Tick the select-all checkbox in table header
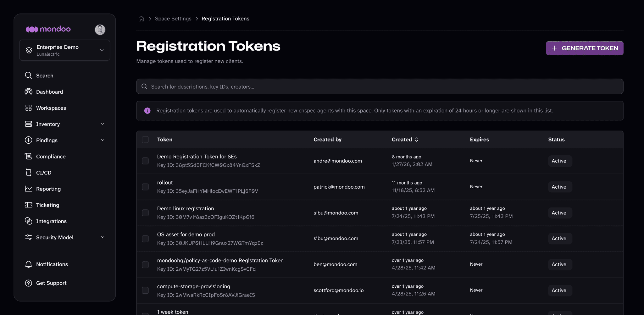 point(145,140)
